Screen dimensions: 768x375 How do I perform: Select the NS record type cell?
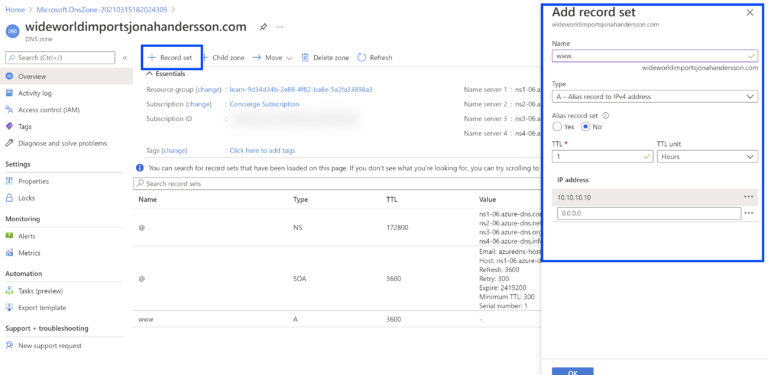pyautogui.click(x=297, y=228)
